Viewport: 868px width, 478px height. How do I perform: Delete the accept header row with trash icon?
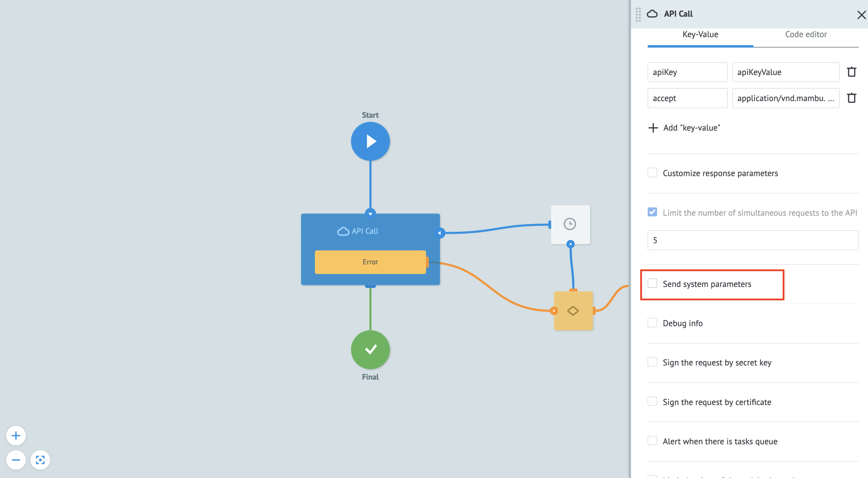(852, 98)
